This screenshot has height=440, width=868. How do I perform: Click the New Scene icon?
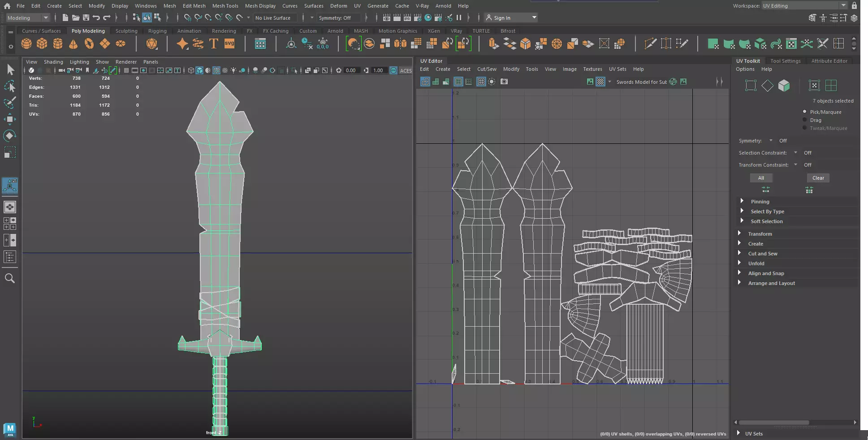tap(65, 17)
